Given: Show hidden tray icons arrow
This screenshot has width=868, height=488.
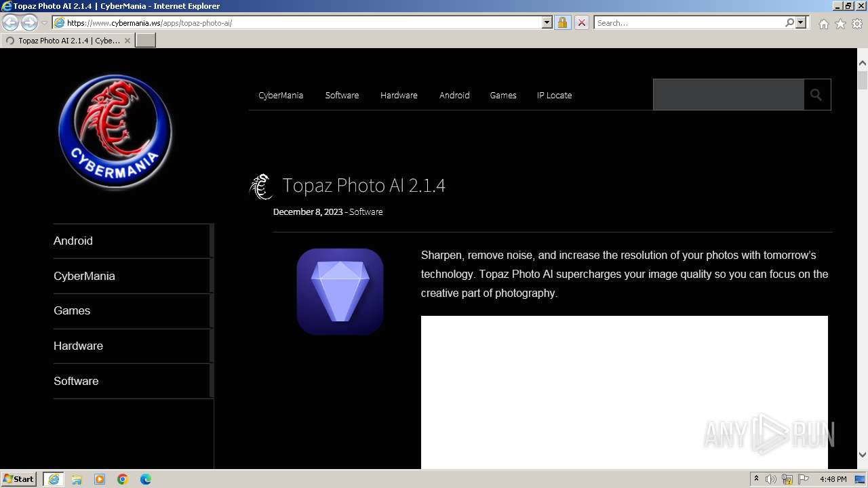Looking at the screenshot, I should 756,479.
